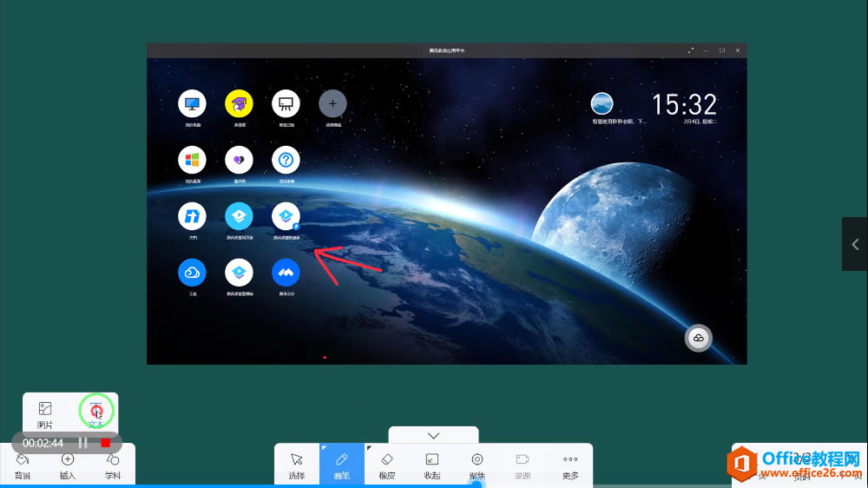Choose the 选择 selection arrow tool
Screen dimensions: 868x488
point(297,465)
